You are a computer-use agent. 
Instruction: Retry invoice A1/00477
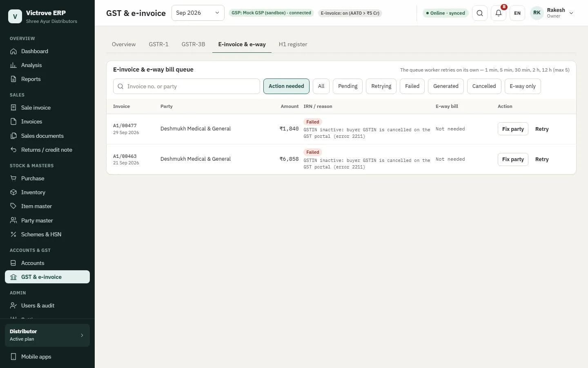(542, 129)
